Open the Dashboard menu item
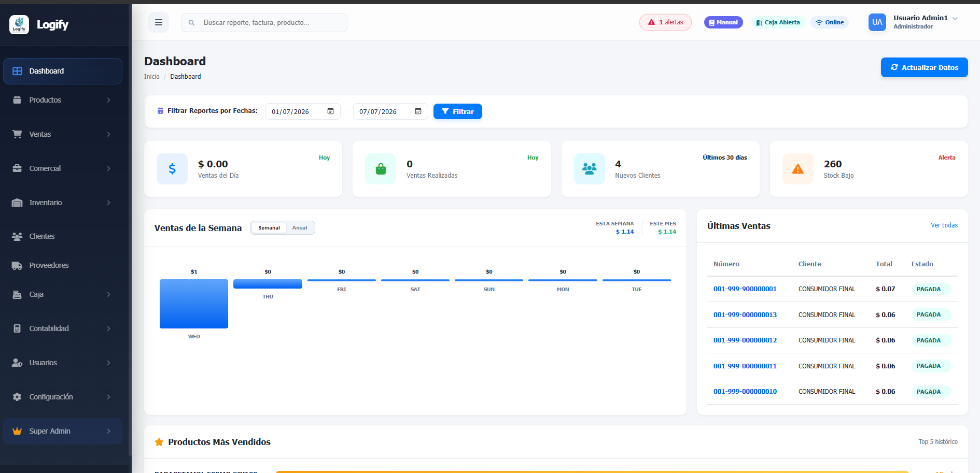 coord(63,71)
